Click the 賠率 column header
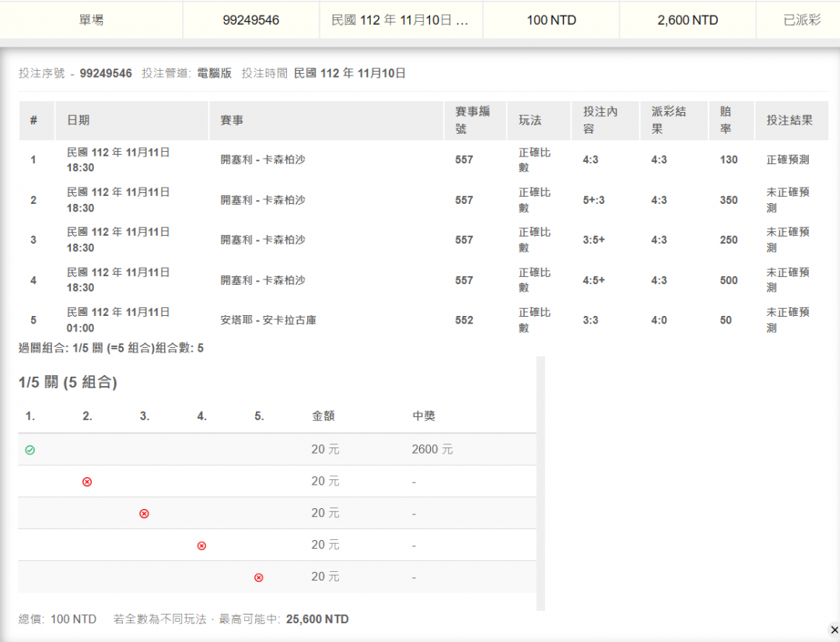This screenshot has width=840, height=642. tap(731, 121)
